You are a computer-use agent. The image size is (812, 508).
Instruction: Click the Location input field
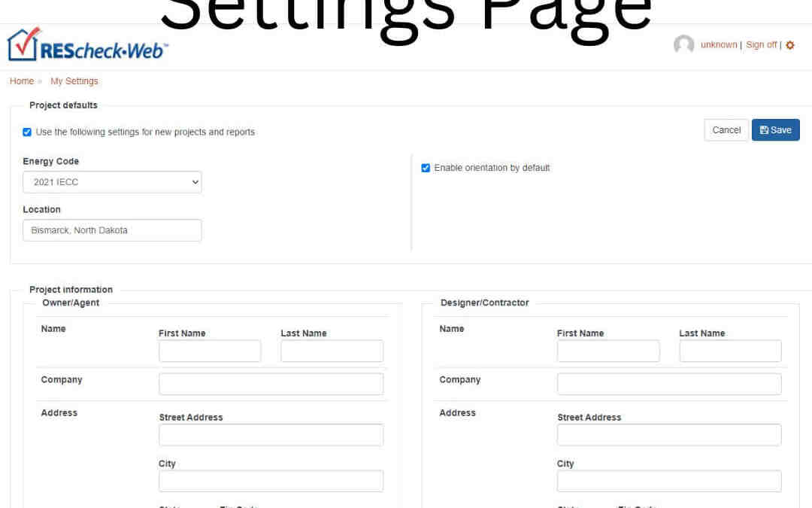pos(112,230)
